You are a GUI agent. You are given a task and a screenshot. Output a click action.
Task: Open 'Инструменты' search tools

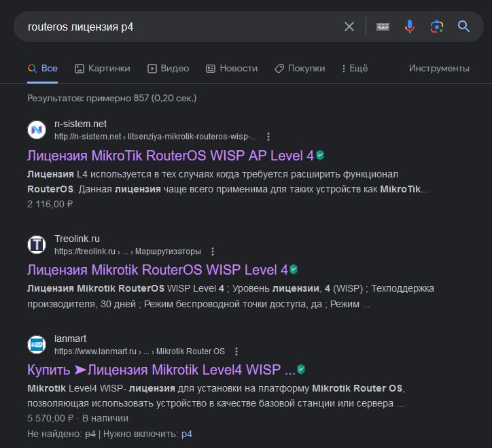click(439, 69)
